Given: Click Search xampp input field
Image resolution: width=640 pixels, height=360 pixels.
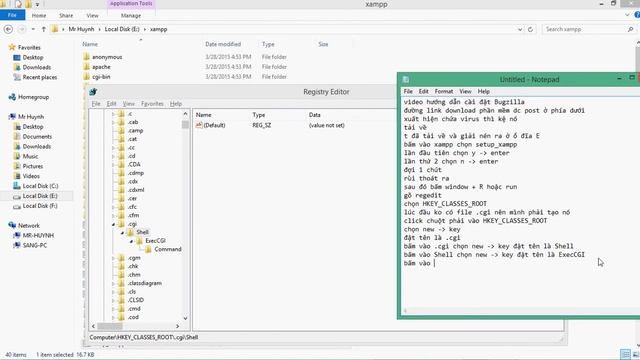Looking at the screenshot, I should [584, 29].
